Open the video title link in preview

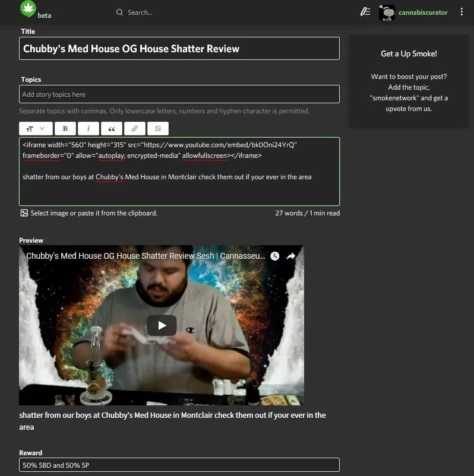coord(146,256)
